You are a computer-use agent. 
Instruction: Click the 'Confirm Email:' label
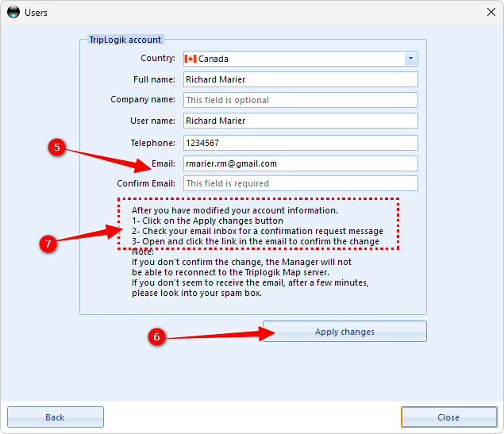coord(146,183)
